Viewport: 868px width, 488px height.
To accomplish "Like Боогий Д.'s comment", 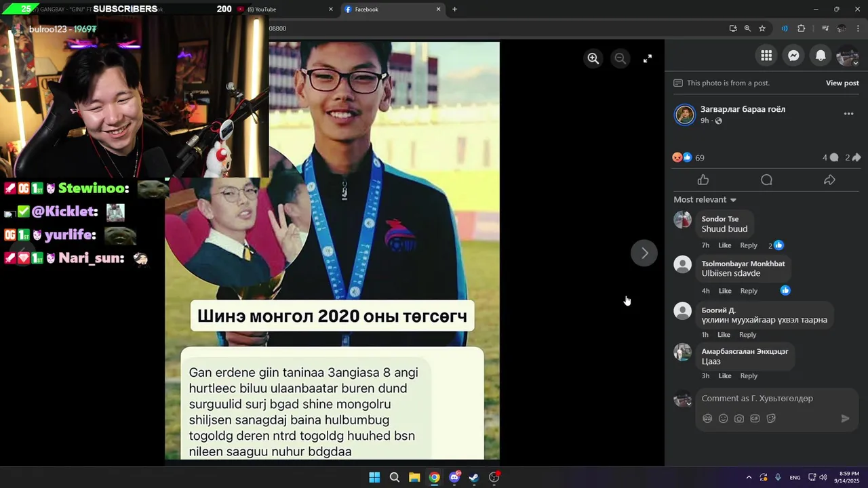I will coord(724,335).
